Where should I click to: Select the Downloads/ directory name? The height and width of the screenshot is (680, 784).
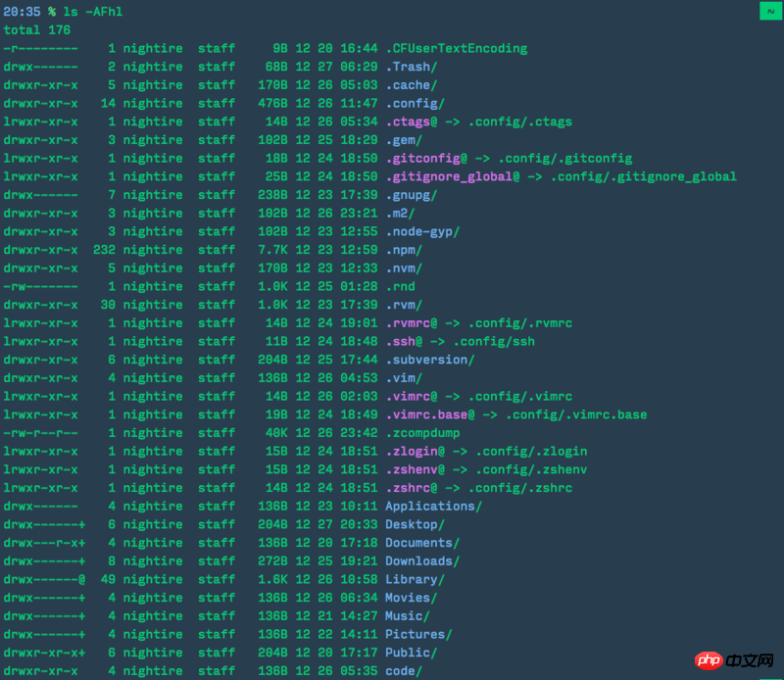[422, 561]
